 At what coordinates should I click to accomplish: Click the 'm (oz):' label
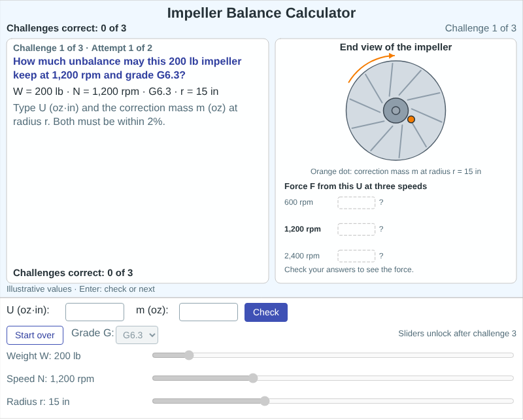(x=152, y=310)
